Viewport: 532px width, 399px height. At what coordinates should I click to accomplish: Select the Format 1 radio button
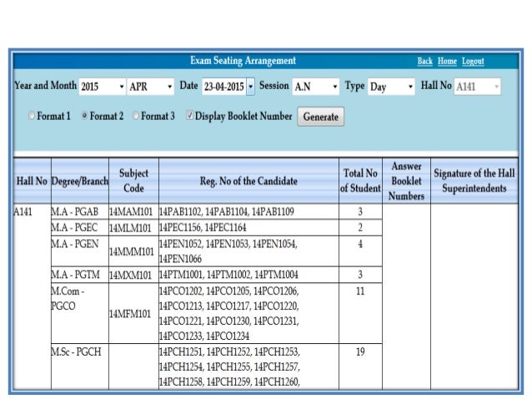click(x=32, y=116)
